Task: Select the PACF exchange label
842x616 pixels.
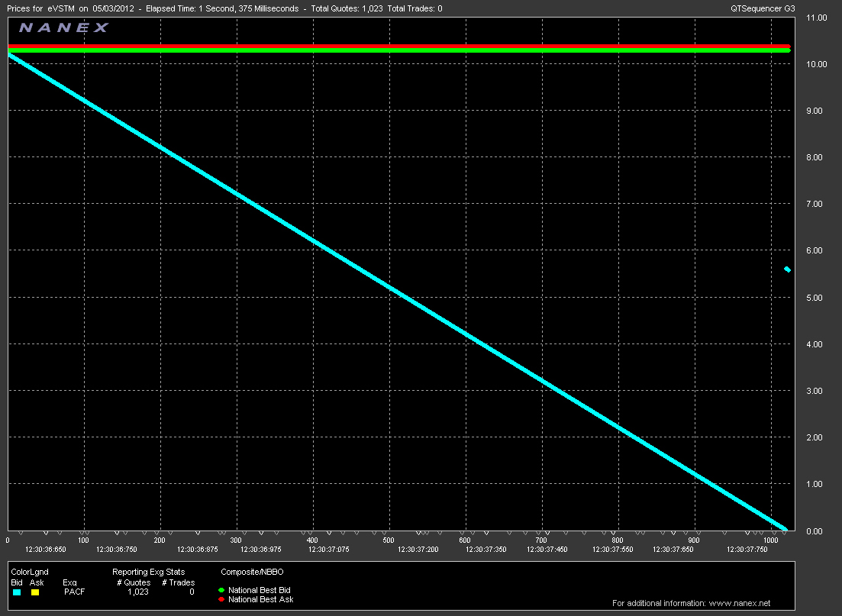Action: [x=74, y=592]
